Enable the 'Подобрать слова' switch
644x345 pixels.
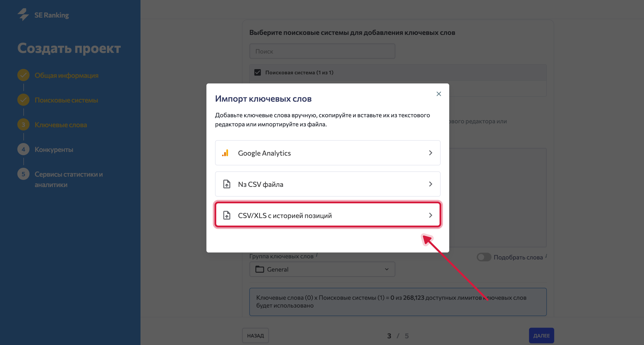pos(484,257)
